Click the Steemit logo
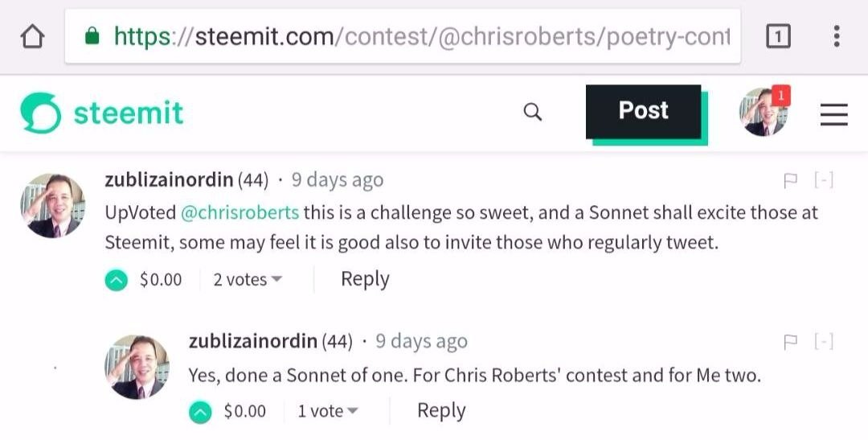 [102, 113]
